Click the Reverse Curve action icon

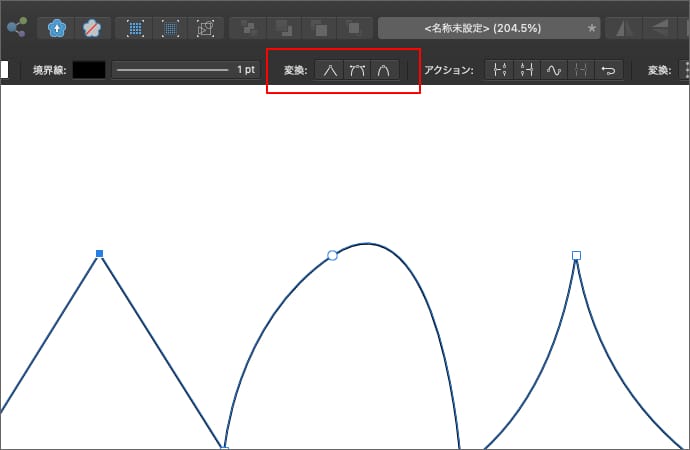(x=609, y=70)
